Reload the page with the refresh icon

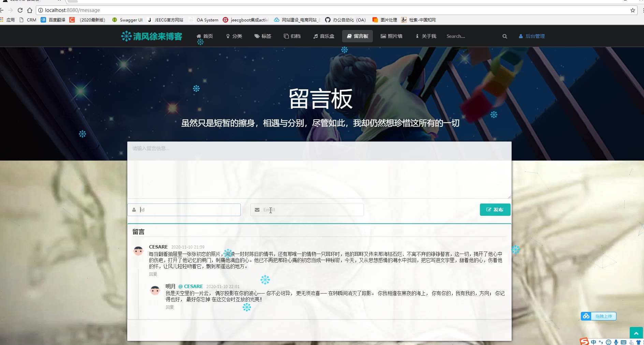[x=20, y=10]
